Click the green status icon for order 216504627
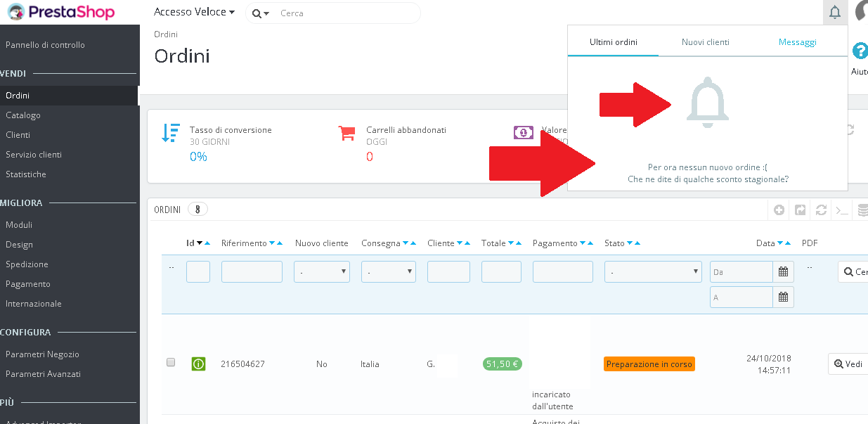This screenshot has width=868, height=424. coord(198,364)
